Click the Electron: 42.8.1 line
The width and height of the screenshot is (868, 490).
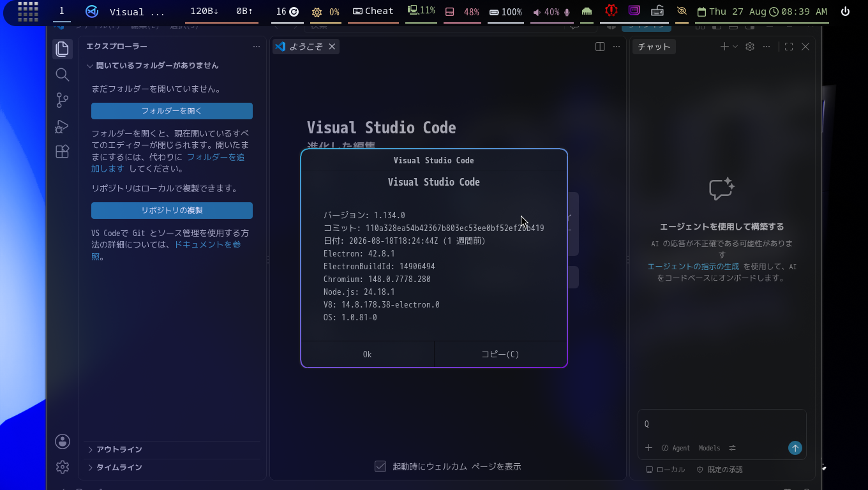tap(359, 253)
